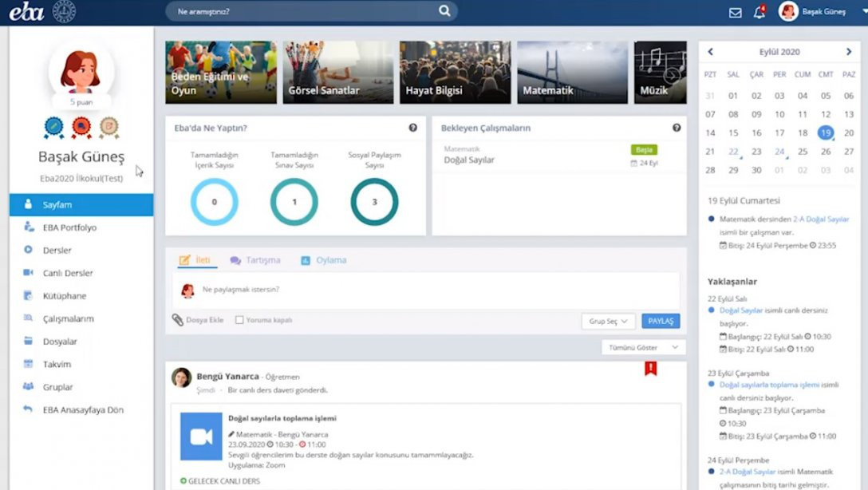Switch to the Tartışma tab
868x490 pixels.
tap(255, 260)
